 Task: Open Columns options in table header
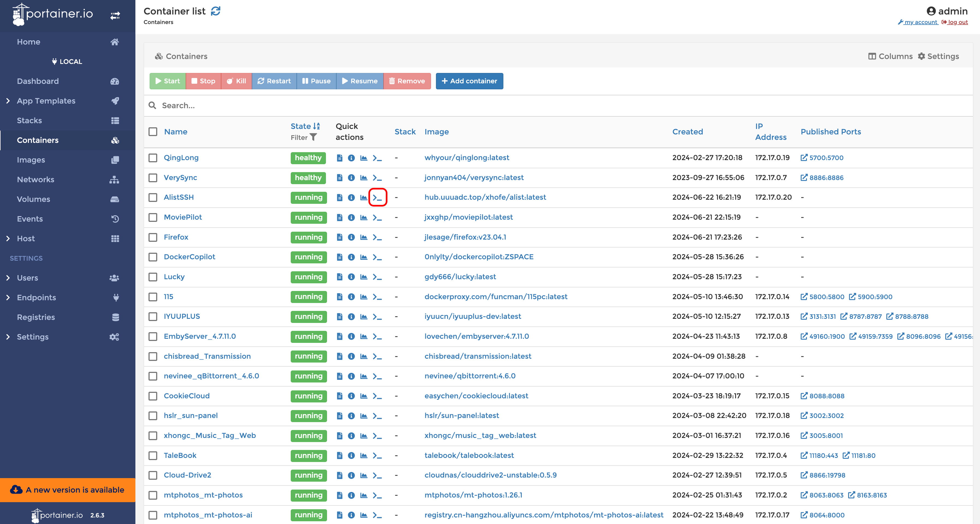point(890,56)
